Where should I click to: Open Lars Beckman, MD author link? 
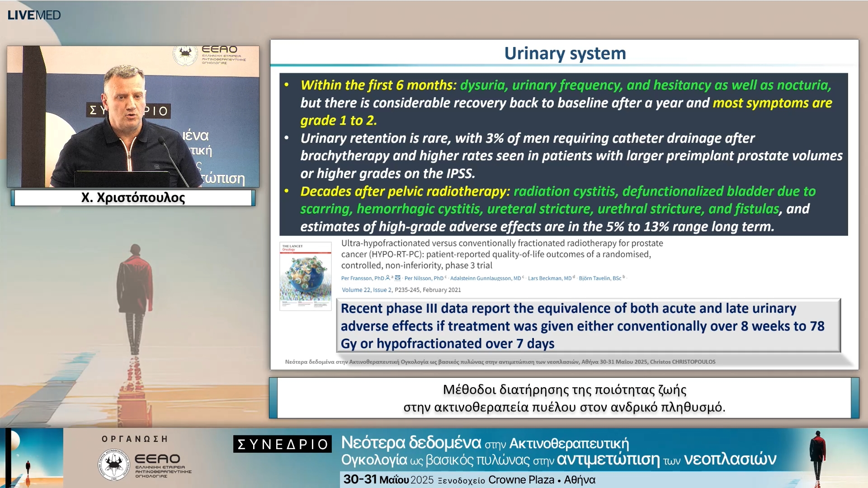(x=549, y=278)
